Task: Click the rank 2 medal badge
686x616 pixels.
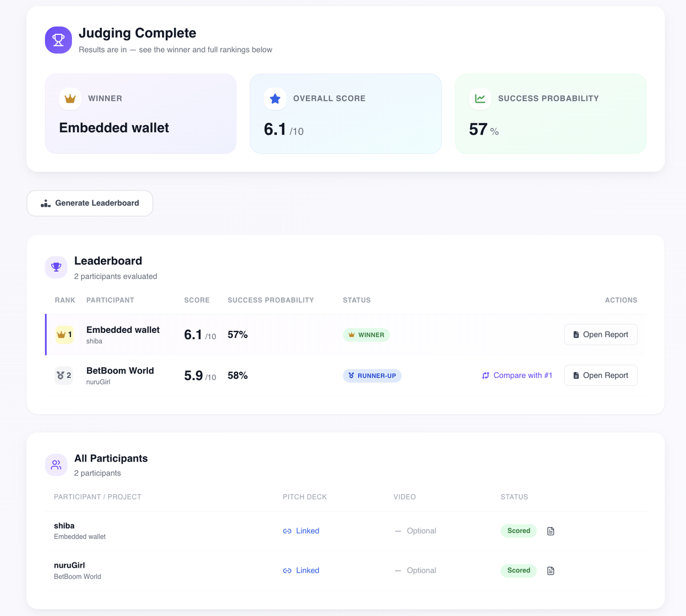Action: pyautogui.click(x=64, y=375)
